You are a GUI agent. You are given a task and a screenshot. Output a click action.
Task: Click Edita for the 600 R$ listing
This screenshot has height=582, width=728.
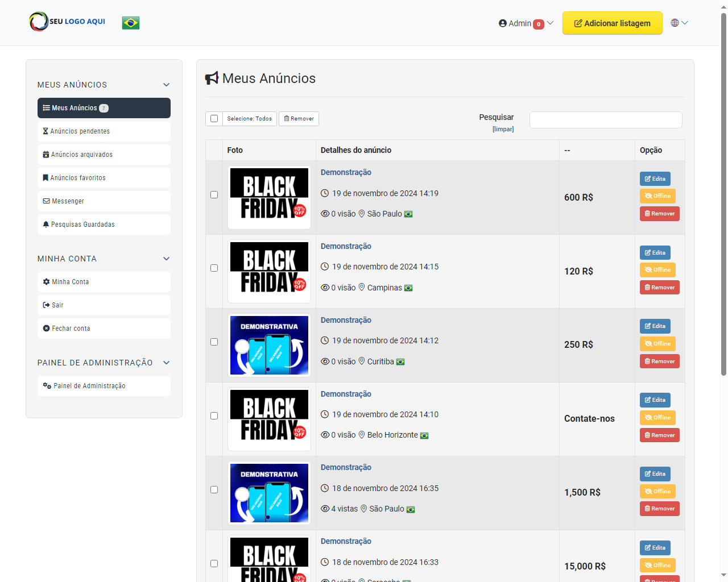655,178
